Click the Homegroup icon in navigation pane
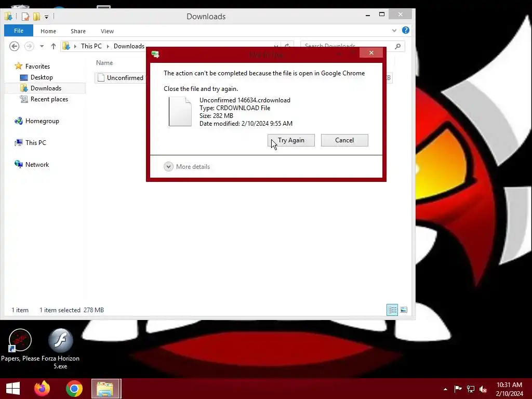 pos(19,121)
